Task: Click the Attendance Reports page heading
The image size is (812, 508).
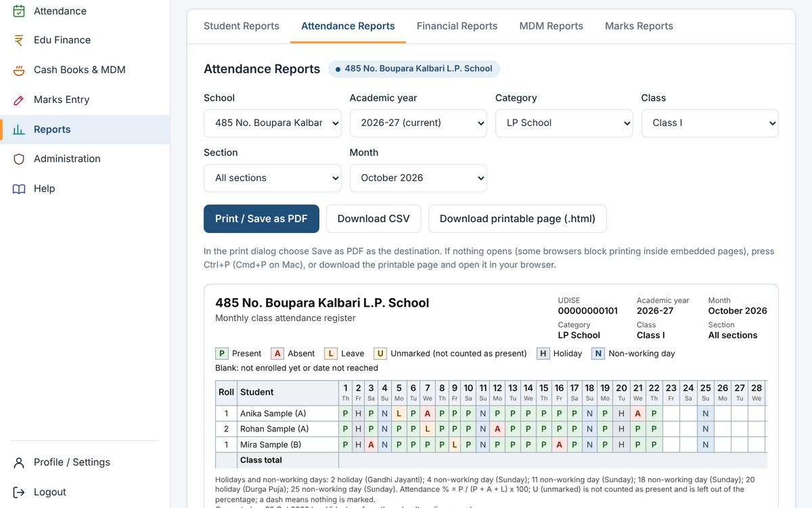Action: tap(262, 69)
